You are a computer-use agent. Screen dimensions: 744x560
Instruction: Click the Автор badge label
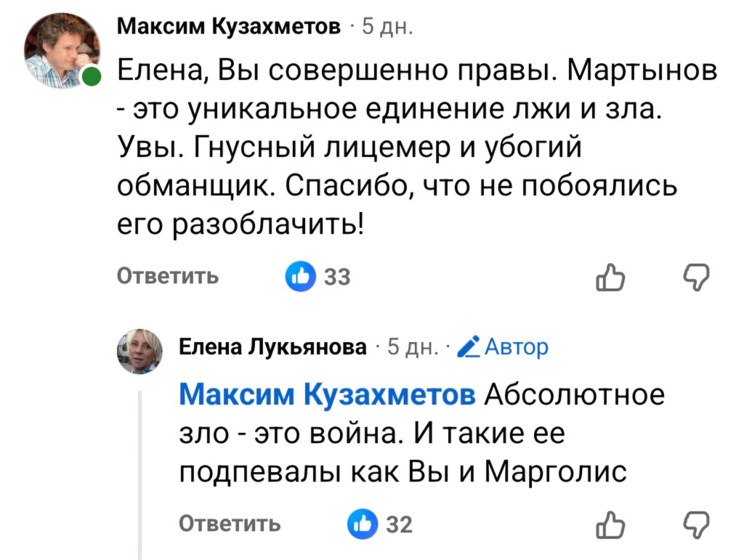tap(516, 347)
